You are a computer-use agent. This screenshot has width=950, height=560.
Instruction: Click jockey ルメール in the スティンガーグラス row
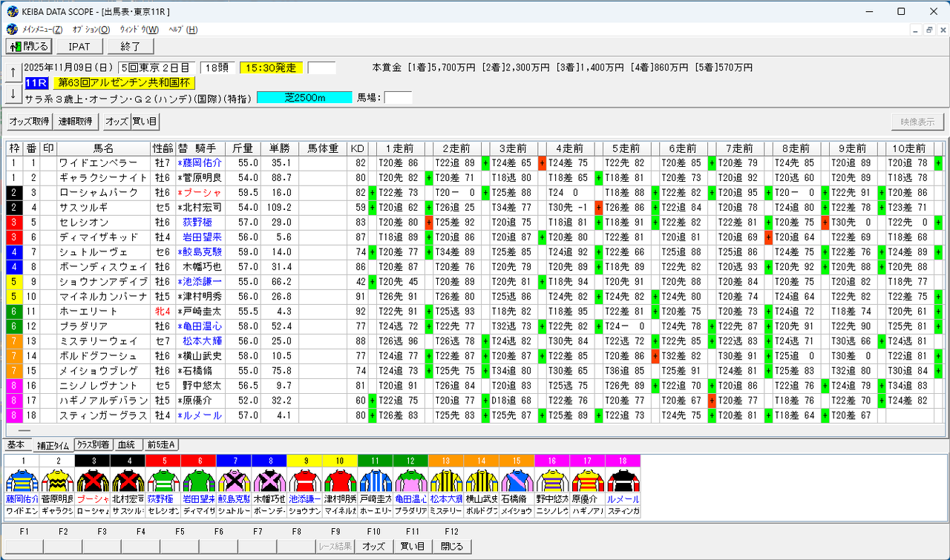202,415
